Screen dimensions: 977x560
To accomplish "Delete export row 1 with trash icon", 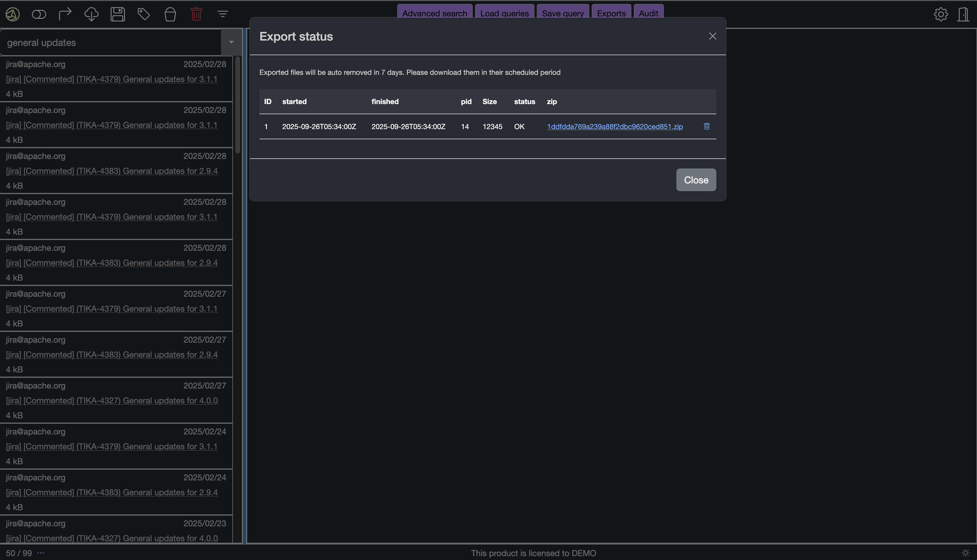I will click(x=707, y=126).
